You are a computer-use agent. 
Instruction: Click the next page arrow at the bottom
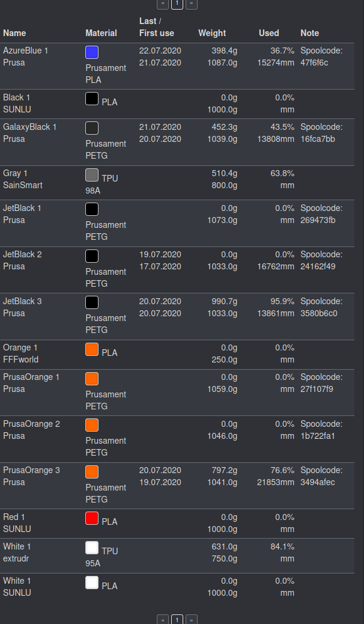[x=191, y=619]
